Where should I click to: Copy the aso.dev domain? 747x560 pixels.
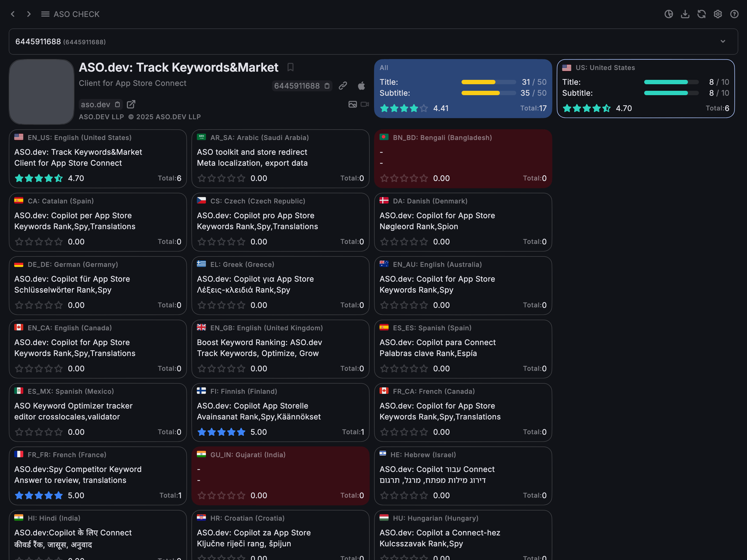click(x=117, y=104)
